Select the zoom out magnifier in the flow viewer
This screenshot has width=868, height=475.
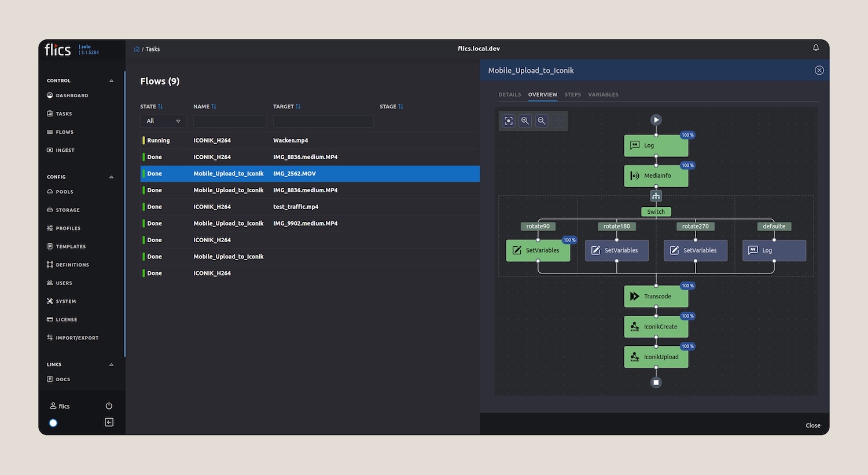point(541,120)
